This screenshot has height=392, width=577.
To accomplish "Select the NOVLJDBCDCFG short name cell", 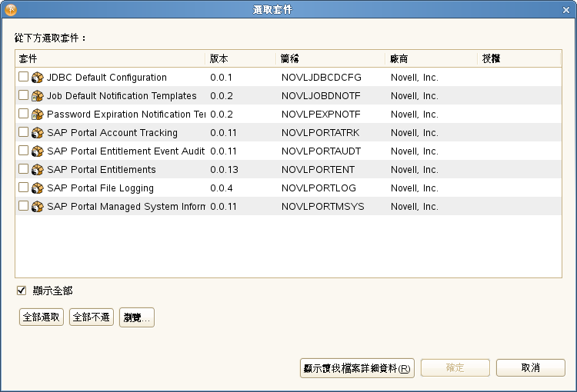I will pyautogui.click(x=322, y=78).
